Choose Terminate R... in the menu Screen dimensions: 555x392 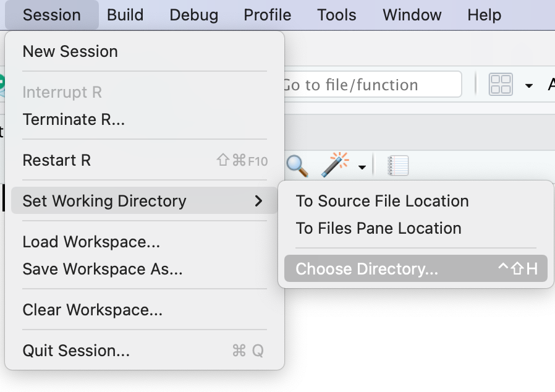74,119
